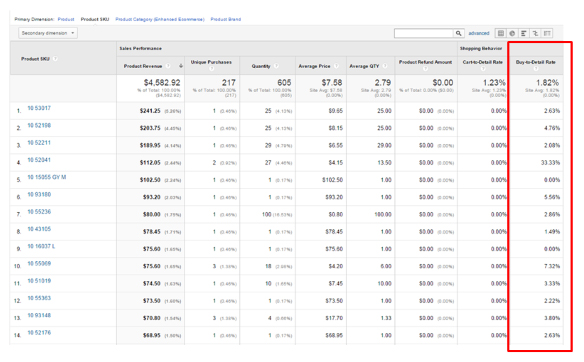Screen dimensions: 584x362
Task: Click the 33.33% Buy-to-Detail value
Action: [550, 163]
